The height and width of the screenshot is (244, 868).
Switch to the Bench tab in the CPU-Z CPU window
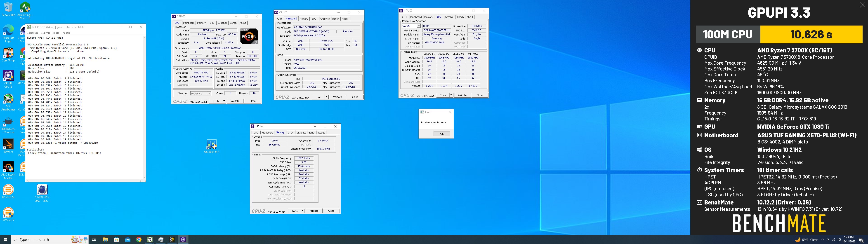(233, 23)
